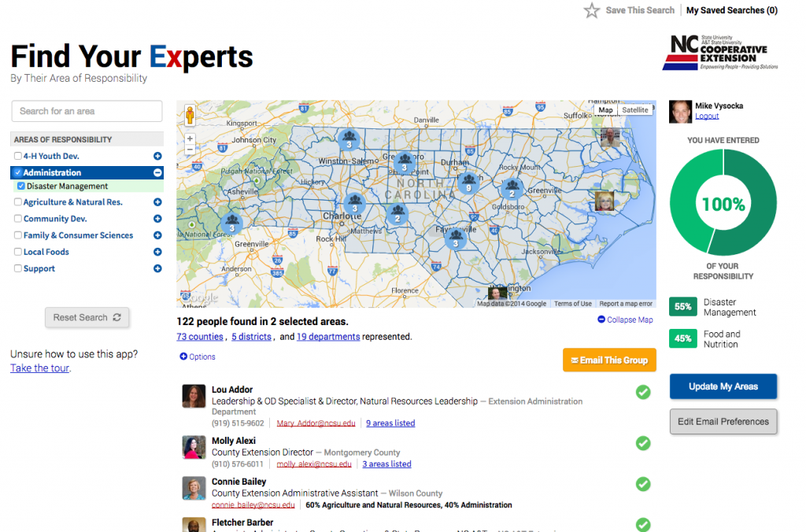Check the Family & Consumer Sciences checkbox

click(x=18, y=235)
